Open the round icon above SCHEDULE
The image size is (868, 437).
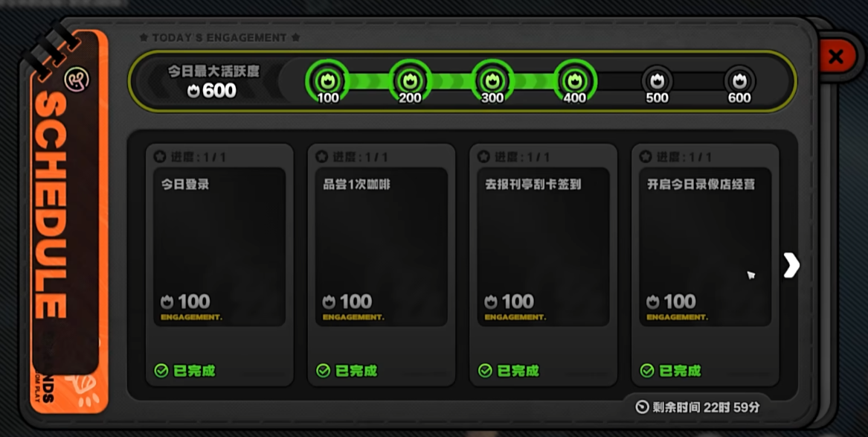77,80
